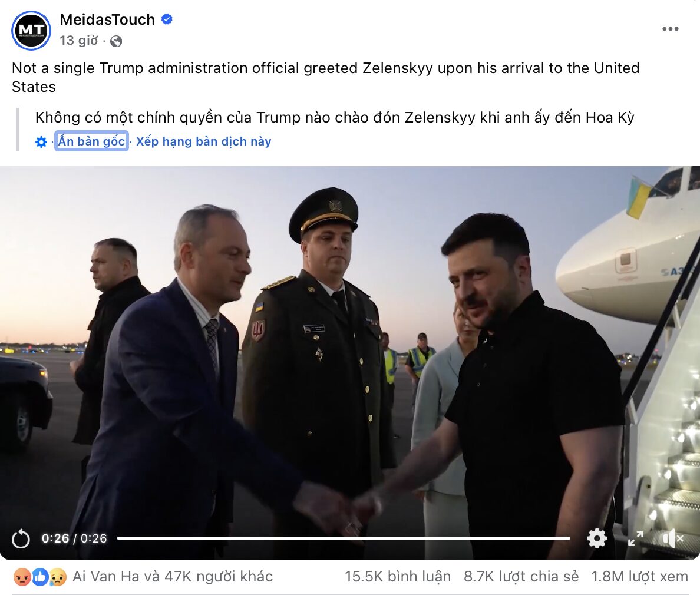This screenshot has height=595, width=700.
Task: Open the three-dot post options menu
Action: click(670, 29)
